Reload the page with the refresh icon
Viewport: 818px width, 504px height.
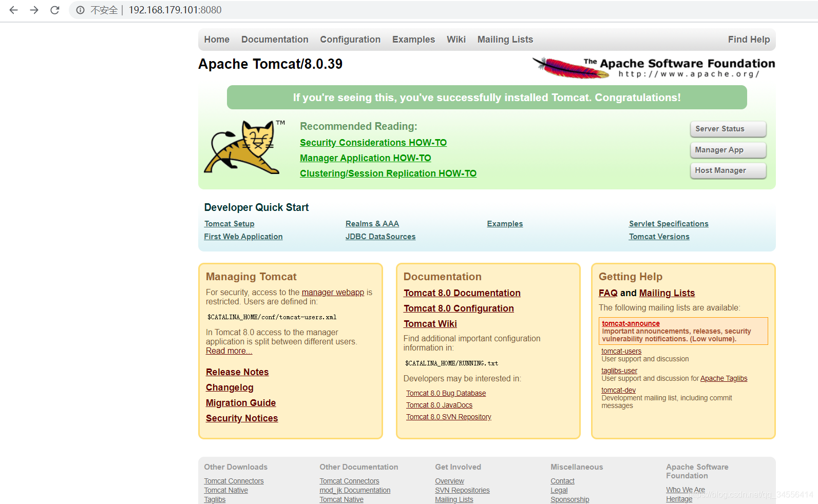coord(54,10)
